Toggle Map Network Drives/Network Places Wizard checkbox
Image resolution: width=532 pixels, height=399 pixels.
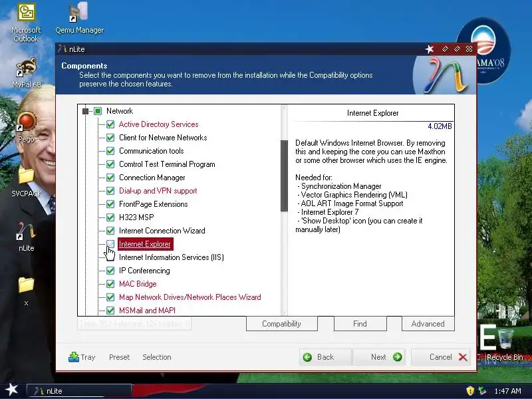(x=110, y=297)
